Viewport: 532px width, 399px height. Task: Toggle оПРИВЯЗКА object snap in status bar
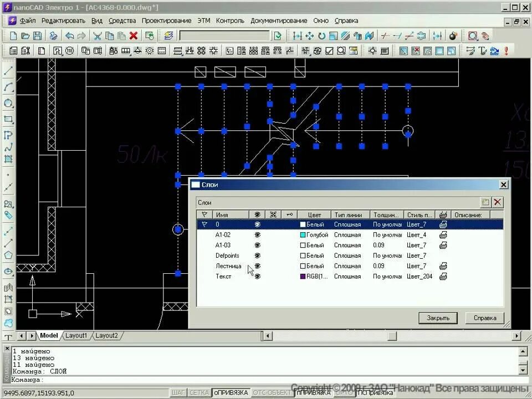[x=231, y=393]
